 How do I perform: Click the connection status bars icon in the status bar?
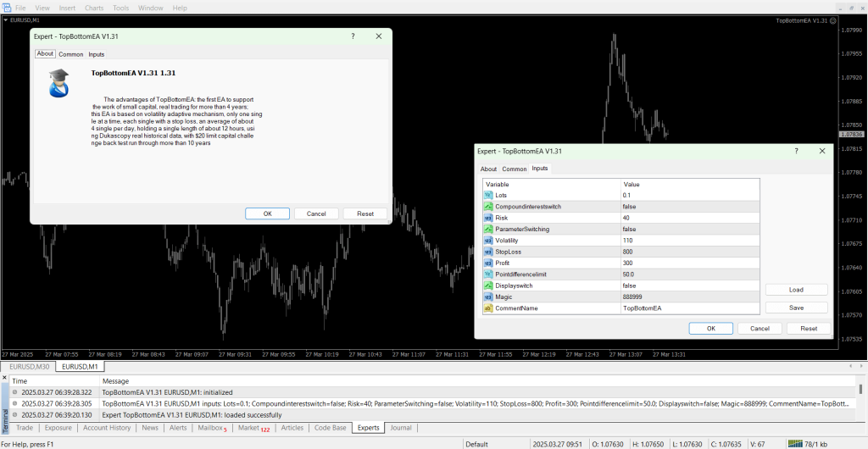pos(795,444)
